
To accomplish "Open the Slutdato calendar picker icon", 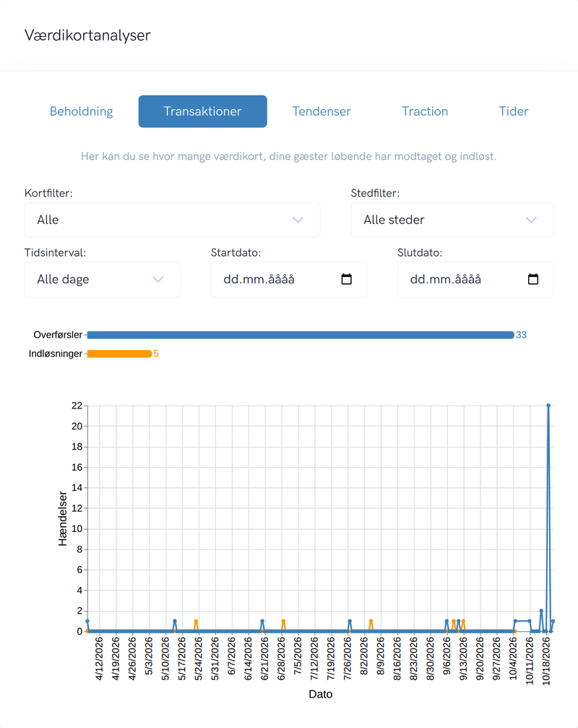I will tap(533, 279).
